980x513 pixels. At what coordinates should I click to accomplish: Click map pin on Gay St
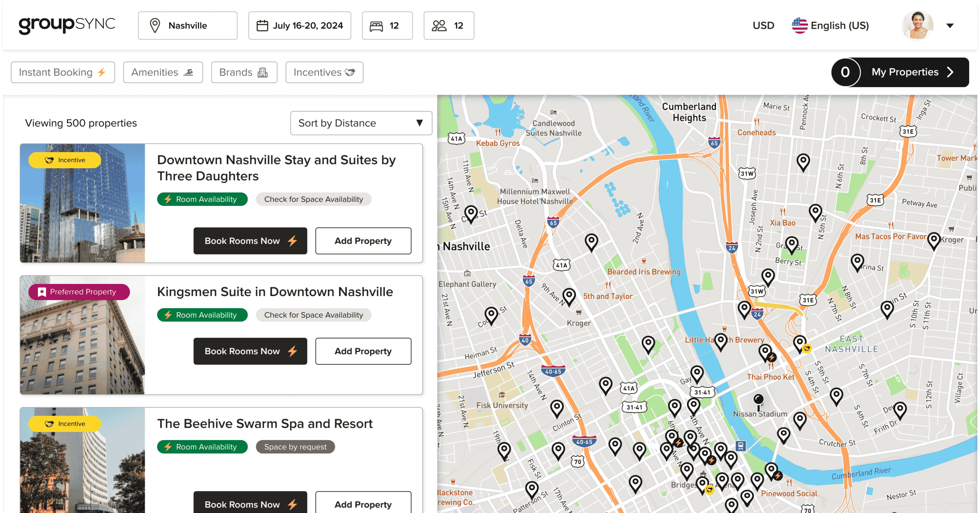click(x=696, y=374)
